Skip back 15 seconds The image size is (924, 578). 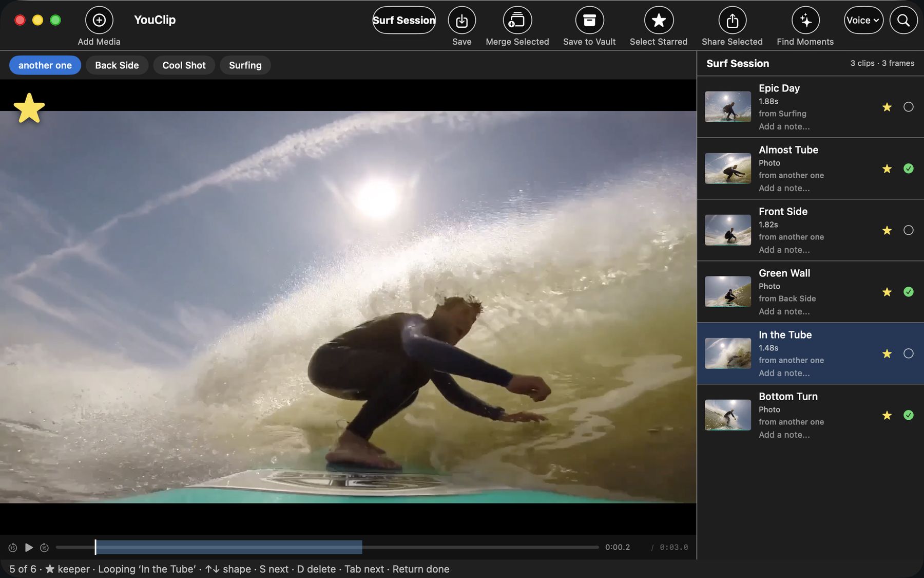(13, 548)
